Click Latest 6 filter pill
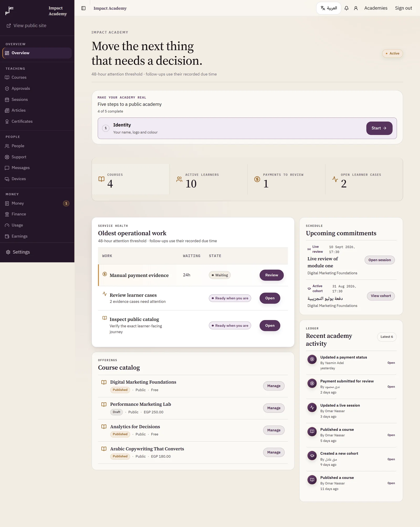Screen dimensions: 420x527 pyautogui.click(x=387, y=337)
